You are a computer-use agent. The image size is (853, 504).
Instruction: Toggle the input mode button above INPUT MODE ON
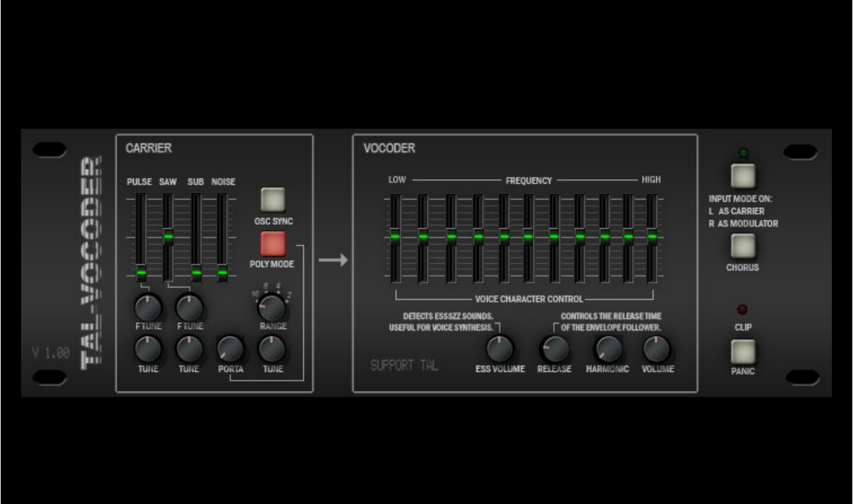tap(743, 176)
